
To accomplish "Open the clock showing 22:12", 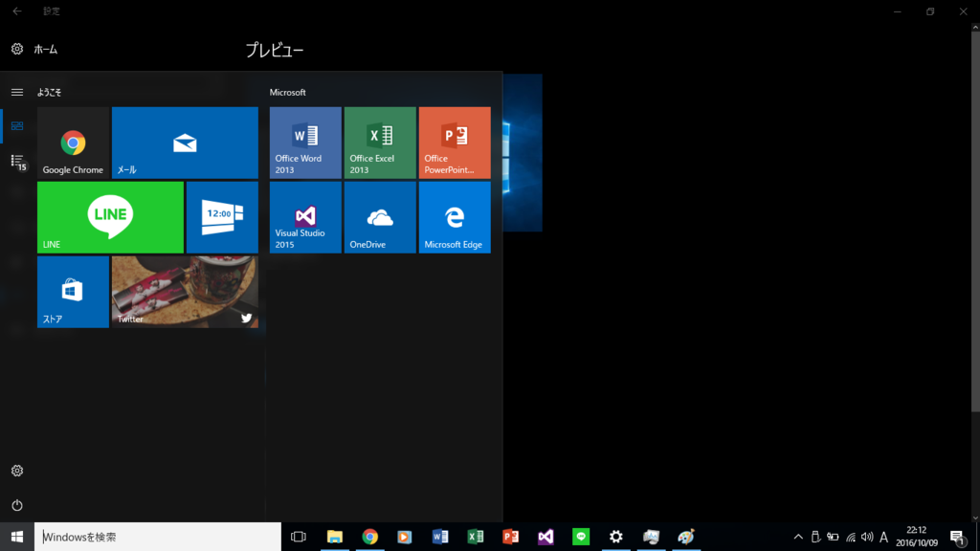I will point(917,537).
